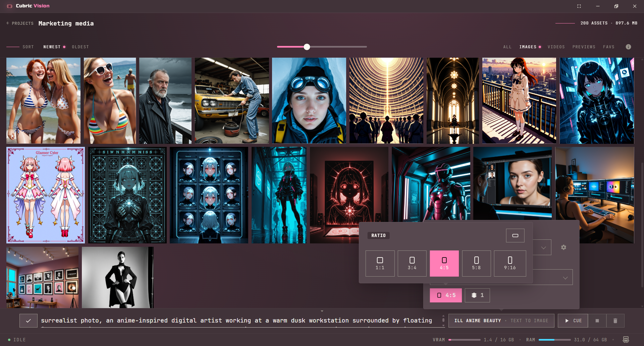
Task: Click the Cue button
Action: (x=573, y=321)
